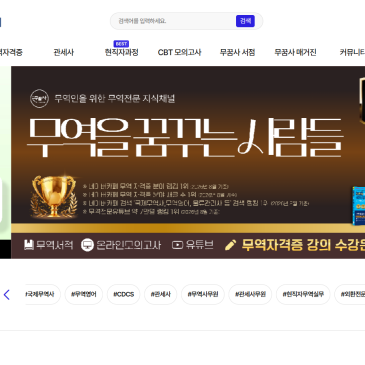Click the YouTube play icon beside 유튜브
Viewport: 365px width, 365px height.
pos(177,245)
